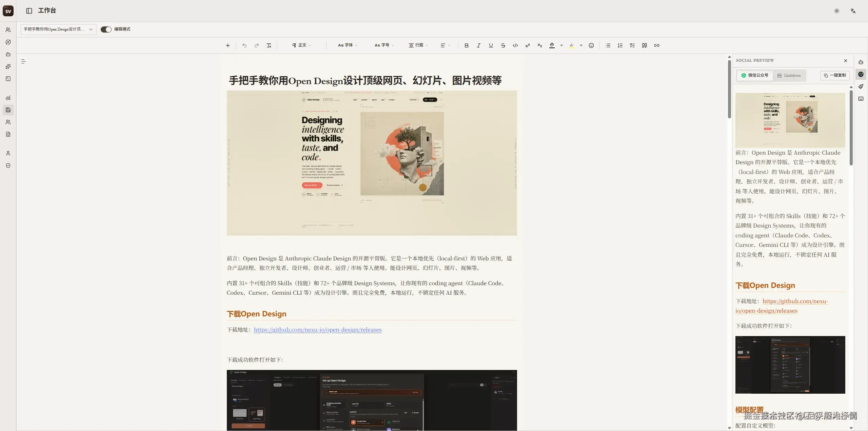Insert a task checklist
The image size is (868, 431).
pyautogui.click(x=632, y=45)
